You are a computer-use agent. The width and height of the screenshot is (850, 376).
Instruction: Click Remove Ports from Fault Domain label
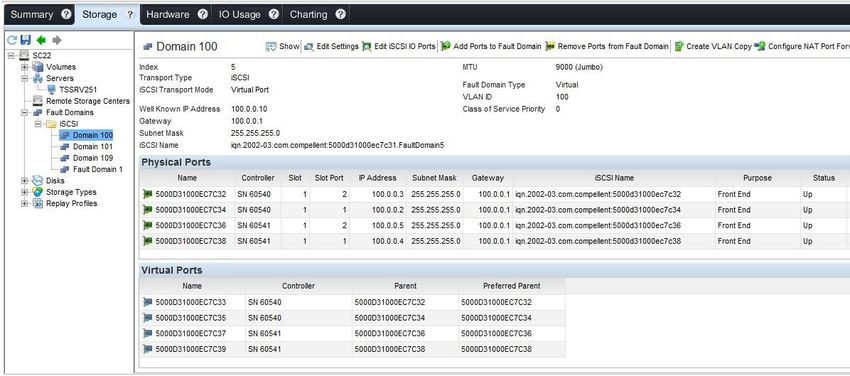tap(613, 47)
